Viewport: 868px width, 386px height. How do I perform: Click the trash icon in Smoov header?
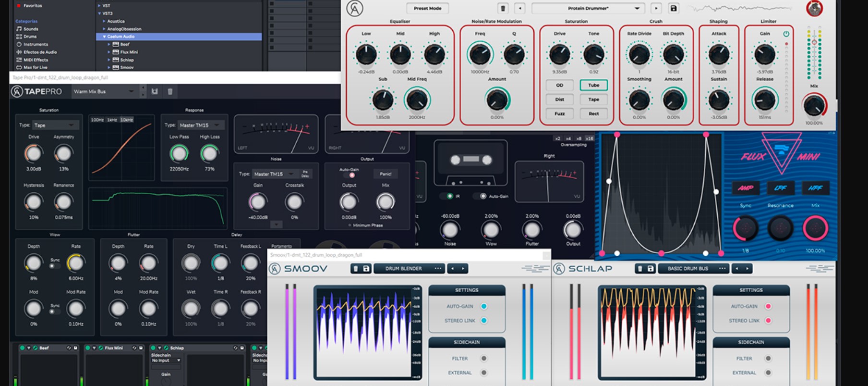pos(356,269)
